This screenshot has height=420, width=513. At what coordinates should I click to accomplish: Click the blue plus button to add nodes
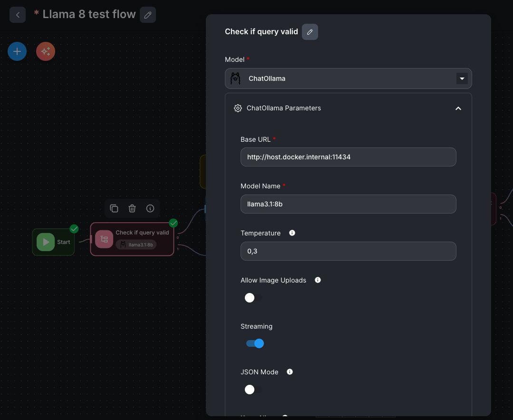point(17,51)
